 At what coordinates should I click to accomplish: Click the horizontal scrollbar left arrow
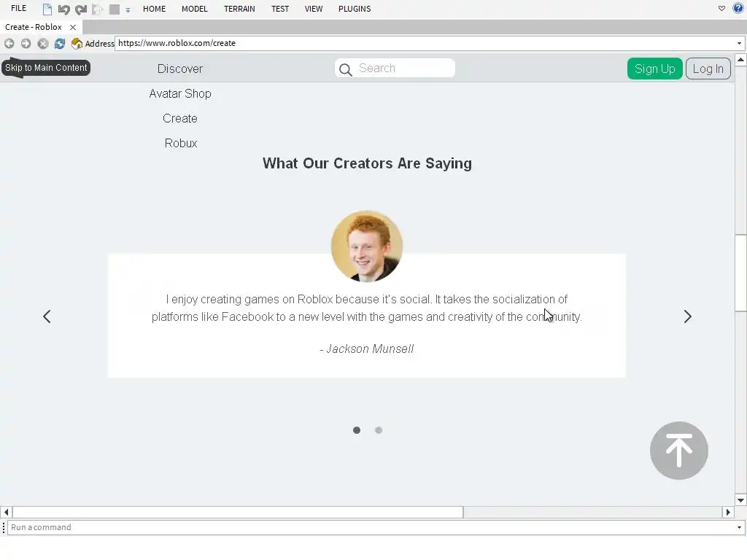(6, 512)
